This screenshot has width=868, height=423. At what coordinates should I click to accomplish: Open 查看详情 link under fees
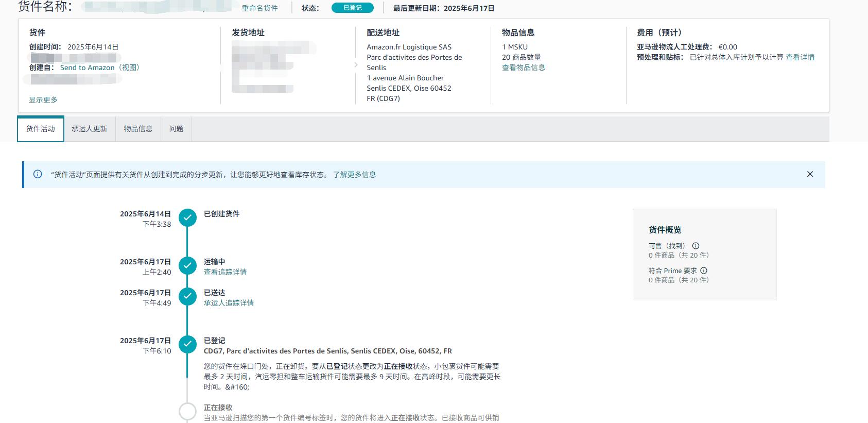coord(800,57)
